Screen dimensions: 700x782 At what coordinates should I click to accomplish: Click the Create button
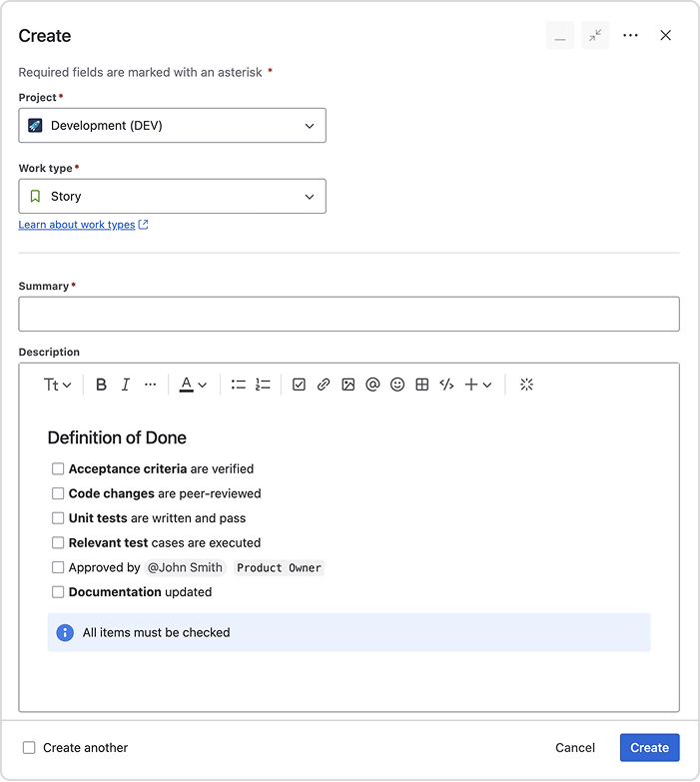tap(649, 747)
